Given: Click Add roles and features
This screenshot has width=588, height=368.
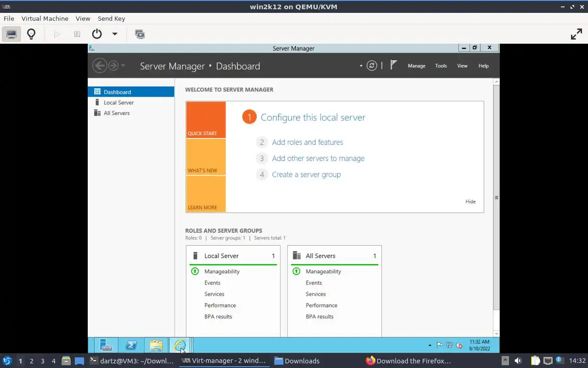Looking at the screenshot, I should (x=307, y=142).
